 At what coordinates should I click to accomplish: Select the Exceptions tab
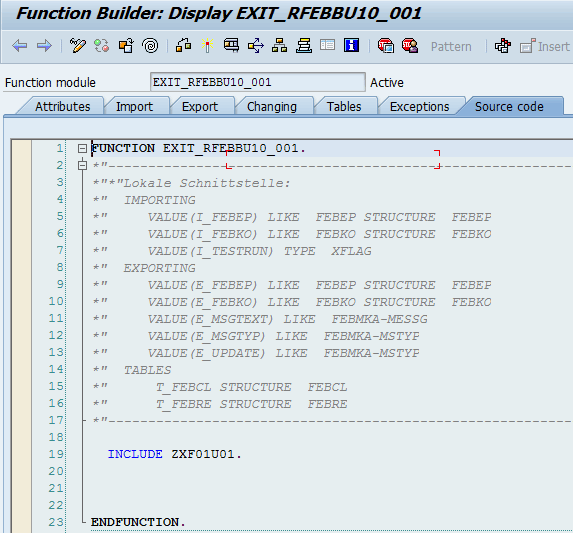point(420,107)
